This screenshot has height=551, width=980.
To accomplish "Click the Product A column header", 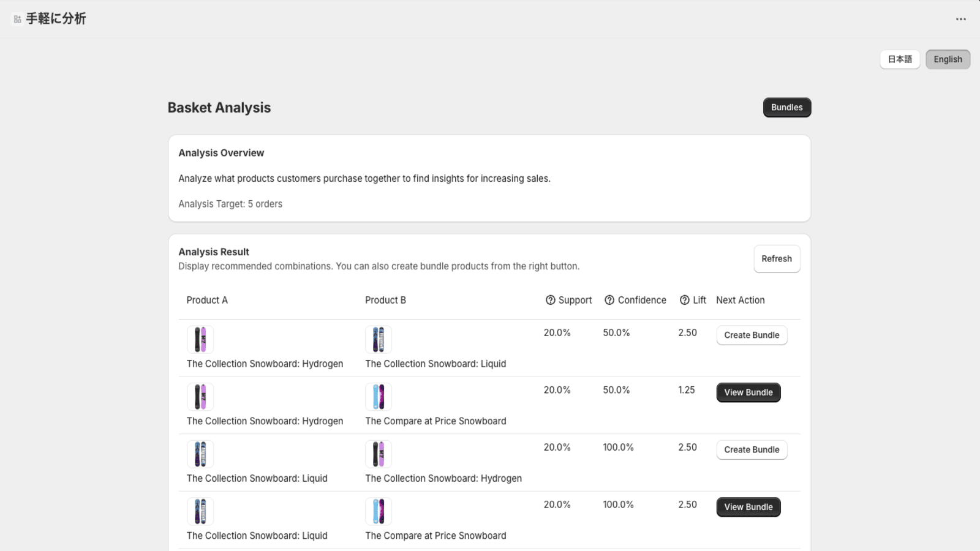I will pos(207,300).
